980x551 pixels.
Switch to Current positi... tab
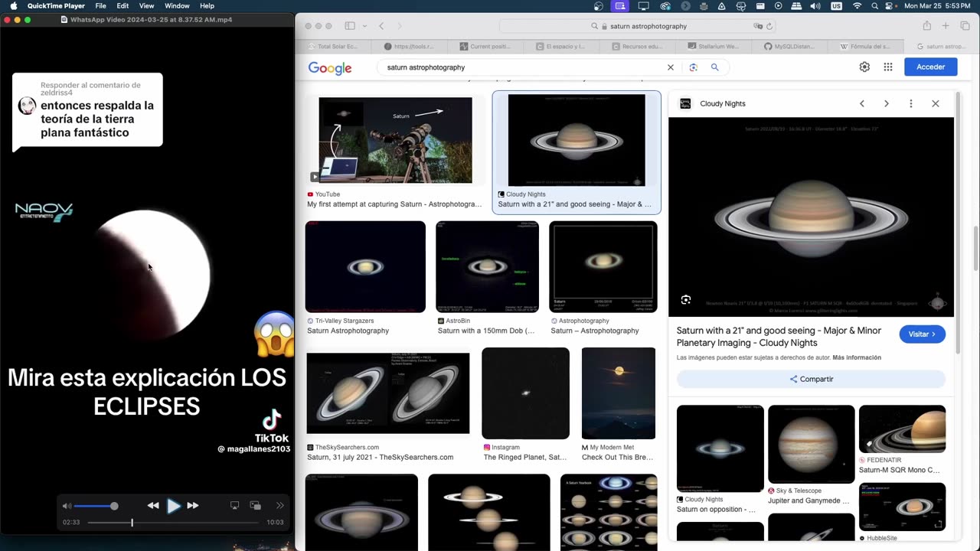(485, 47)
